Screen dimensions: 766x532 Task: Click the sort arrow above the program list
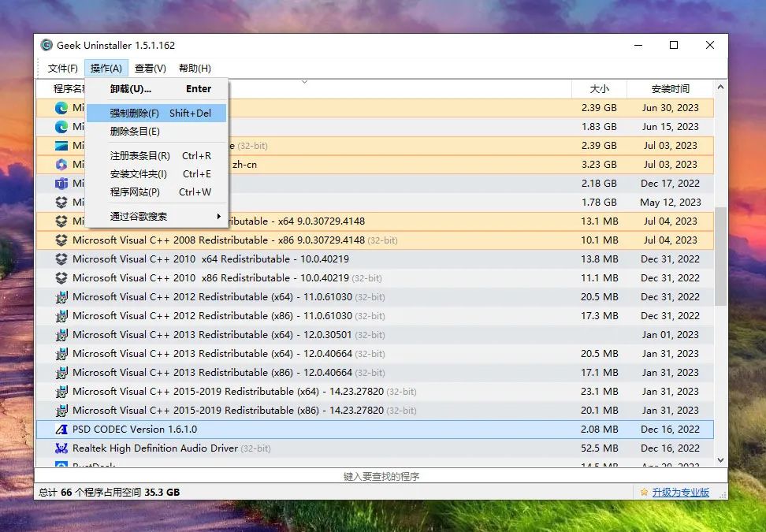pyautogui.click(x=304, y=82)
